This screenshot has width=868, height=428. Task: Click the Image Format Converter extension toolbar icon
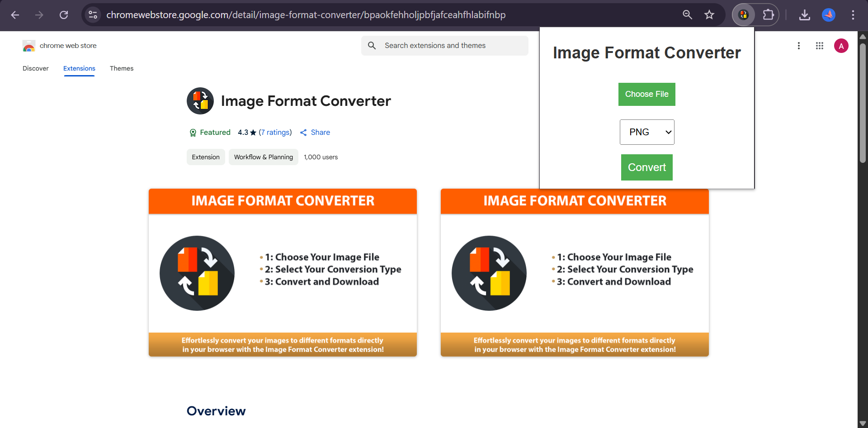click(x=743, y=14)
